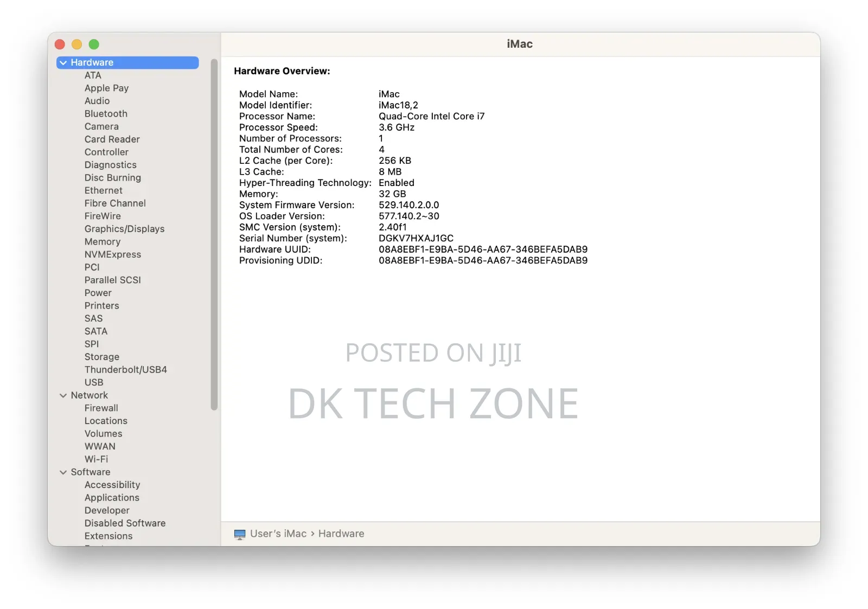Click User's iMac in path bar
Viewport: 868px width, 609px height.
tap(278, 534)
